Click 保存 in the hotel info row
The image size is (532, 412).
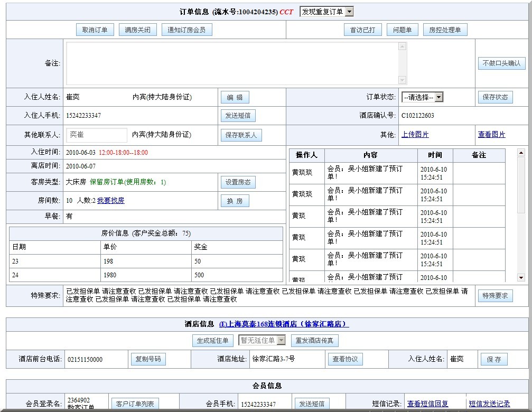[494, 359]
